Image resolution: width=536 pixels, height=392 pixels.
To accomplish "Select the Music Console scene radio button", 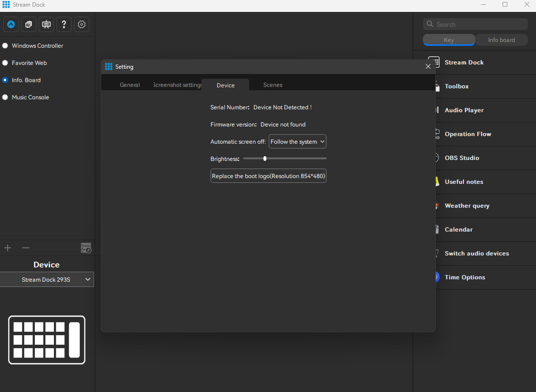I will coord(5,97).
